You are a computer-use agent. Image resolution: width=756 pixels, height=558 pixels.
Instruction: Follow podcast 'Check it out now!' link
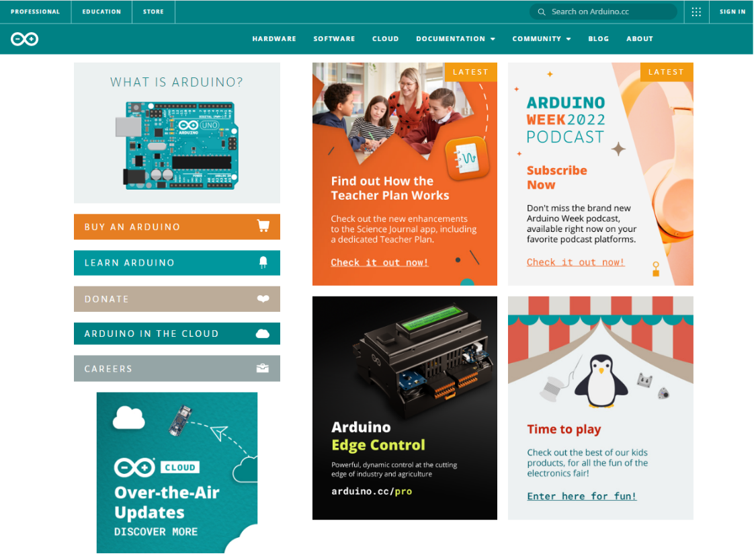point(576,262)
